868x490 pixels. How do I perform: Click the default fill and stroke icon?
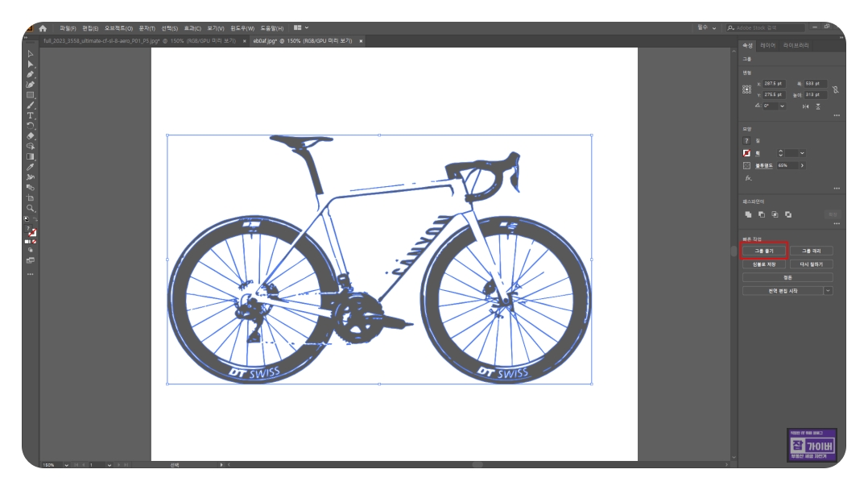[x=27, y=219]
